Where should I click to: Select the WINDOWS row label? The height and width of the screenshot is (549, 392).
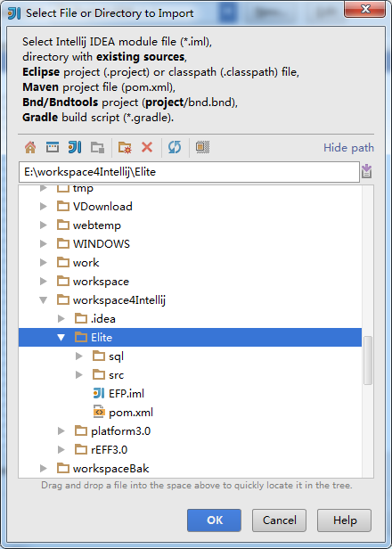click(102, 243)
